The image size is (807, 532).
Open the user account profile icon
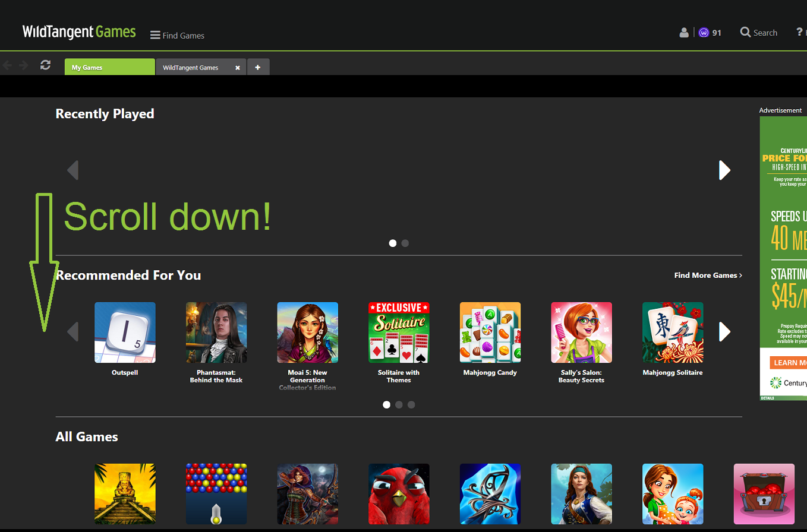tap(684, 32)
